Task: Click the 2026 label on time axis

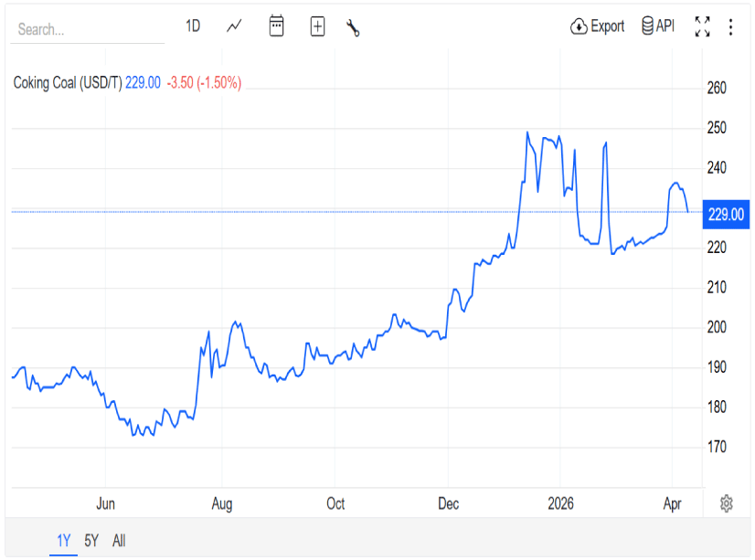Action: click(x=559, y=504)
